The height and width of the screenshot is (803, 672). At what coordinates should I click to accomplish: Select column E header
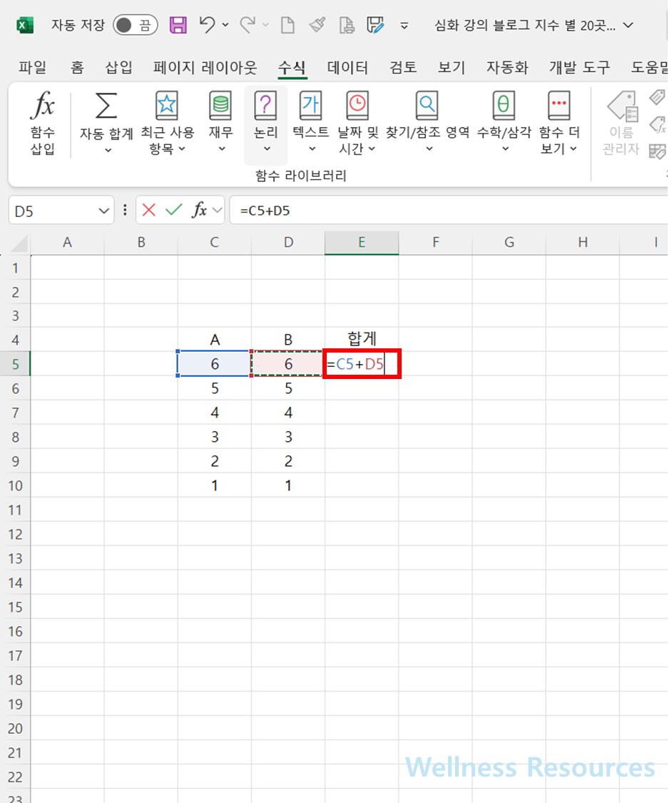(x=362, y=242)
